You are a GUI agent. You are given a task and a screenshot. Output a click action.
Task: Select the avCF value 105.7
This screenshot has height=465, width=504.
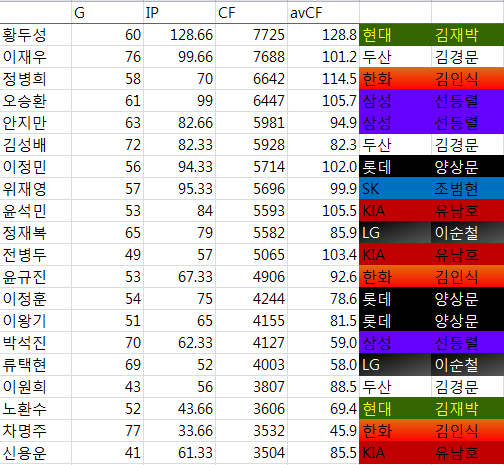(323, 101)
